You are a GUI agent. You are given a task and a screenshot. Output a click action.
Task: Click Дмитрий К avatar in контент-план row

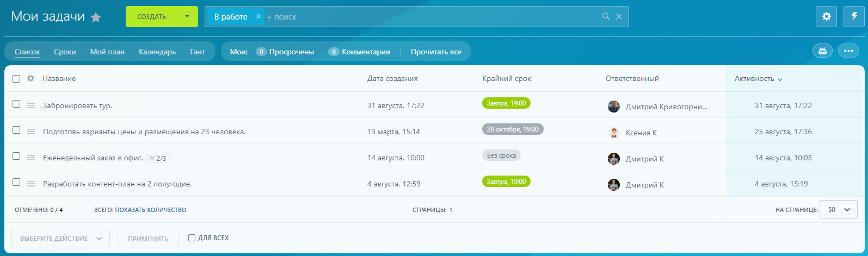614,185
